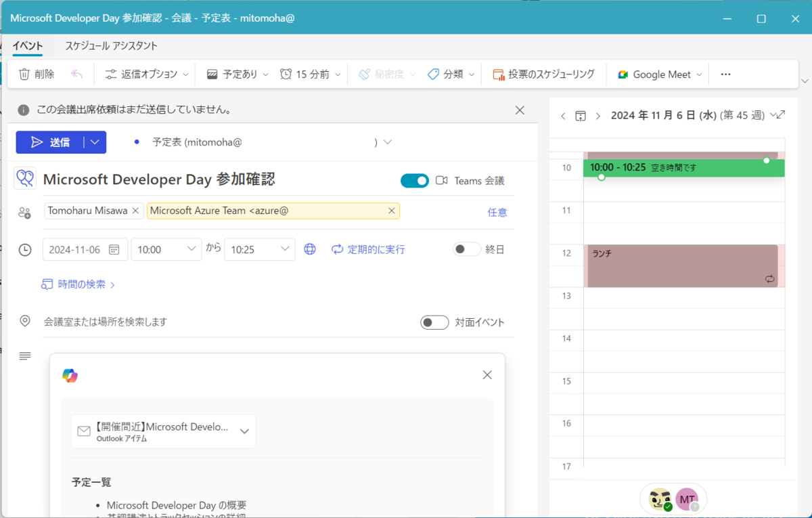Click the organizer avatar with checkmark
812x518 pixels.
[x=660, y=500]
